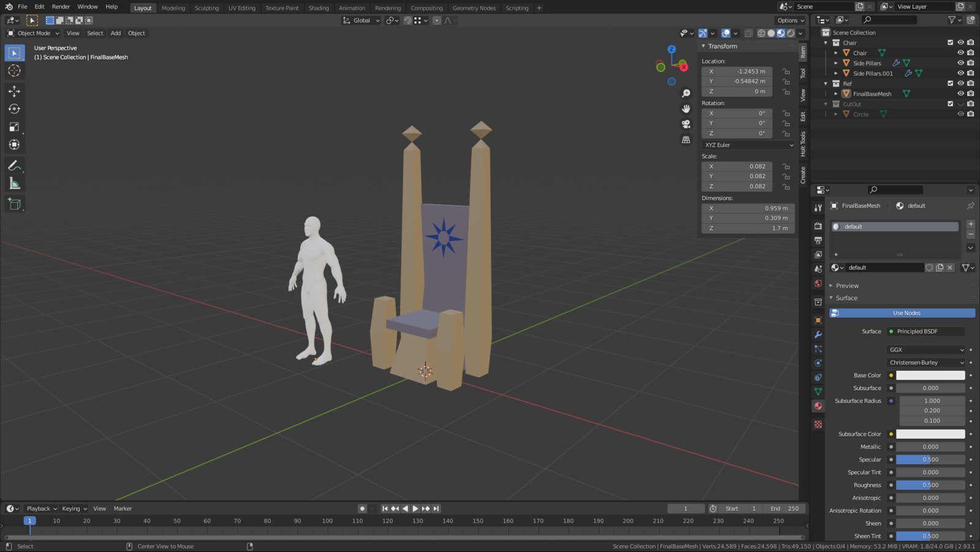This screenshot has width=980, height=552.
Task: Open the Christensen-Burley subsurface dropdown
Action: click(x=925, y=363)
